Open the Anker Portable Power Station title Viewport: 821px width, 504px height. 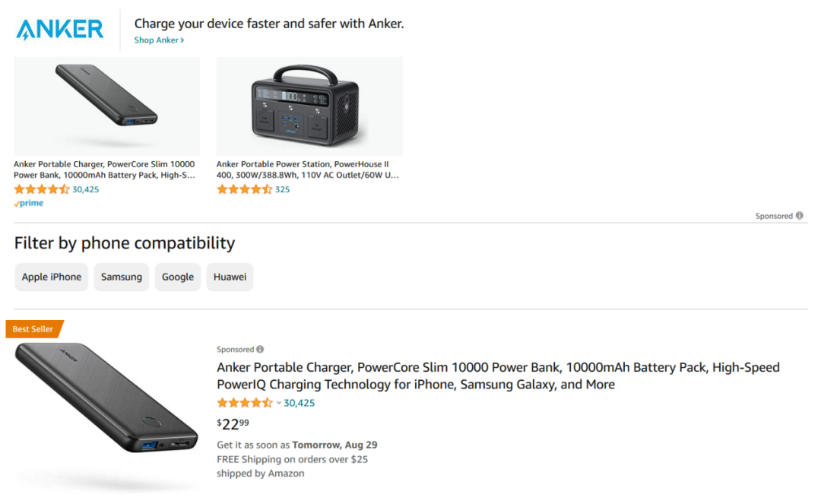click(307, 170)
